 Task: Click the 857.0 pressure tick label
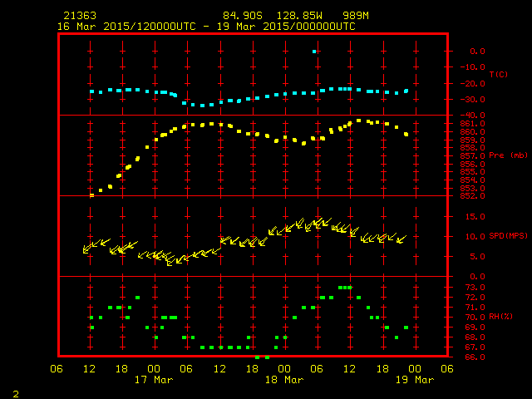[x=473, y=155]
